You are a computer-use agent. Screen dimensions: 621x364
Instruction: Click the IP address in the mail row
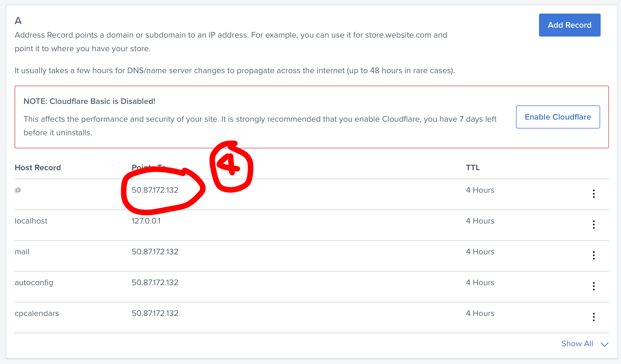click(x=155, y=252)
